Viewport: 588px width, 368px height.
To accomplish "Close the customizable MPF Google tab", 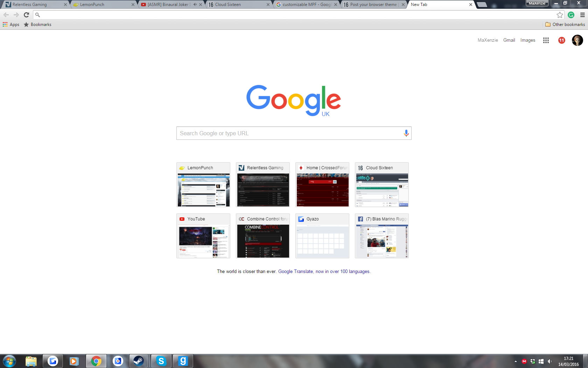I will 336,5.
